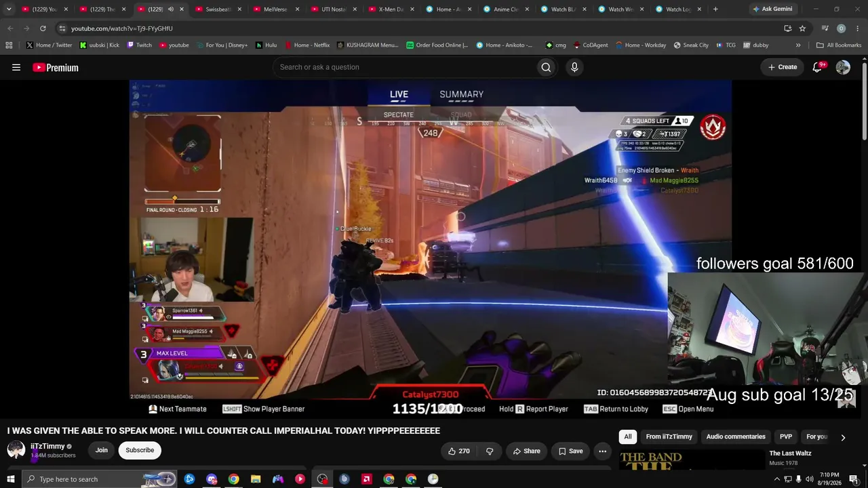Open the Chrome apps grid

pyautogui.click(x=9, y=45)
